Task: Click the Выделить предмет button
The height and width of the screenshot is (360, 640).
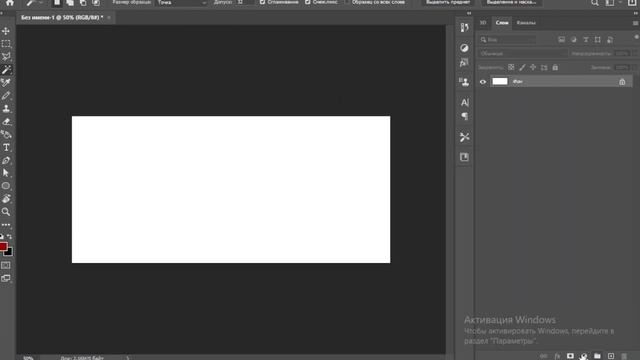Action: point(448,2)
